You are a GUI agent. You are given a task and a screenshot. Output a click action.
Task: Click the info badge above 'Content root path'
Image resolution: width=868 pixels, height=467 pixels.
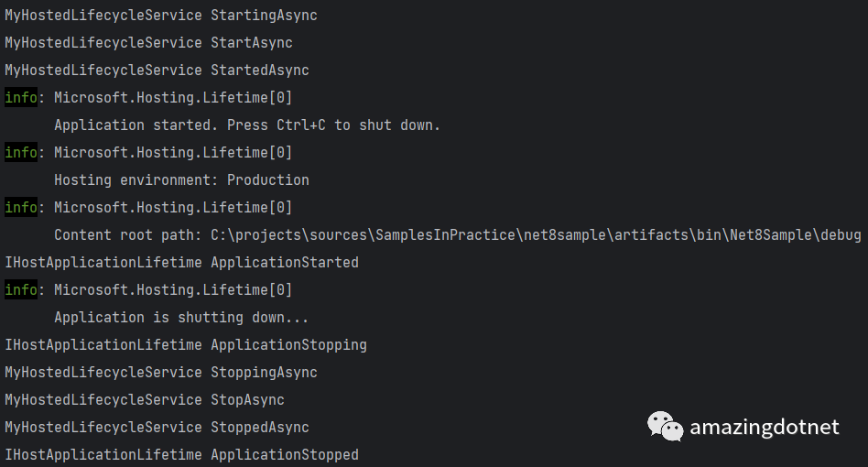[21, 208]
